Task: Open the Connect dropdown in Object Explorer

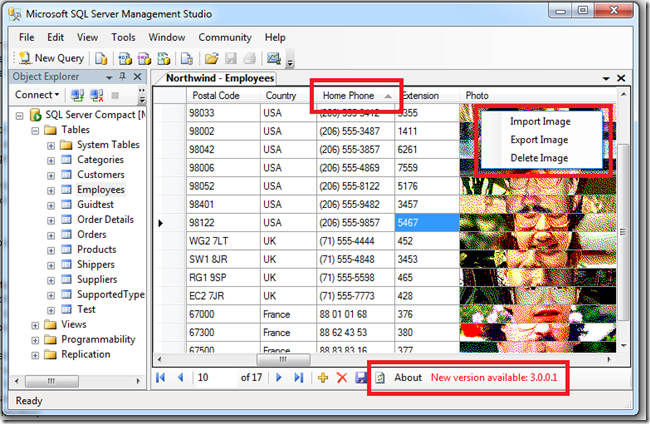Action: pos(38,95)
